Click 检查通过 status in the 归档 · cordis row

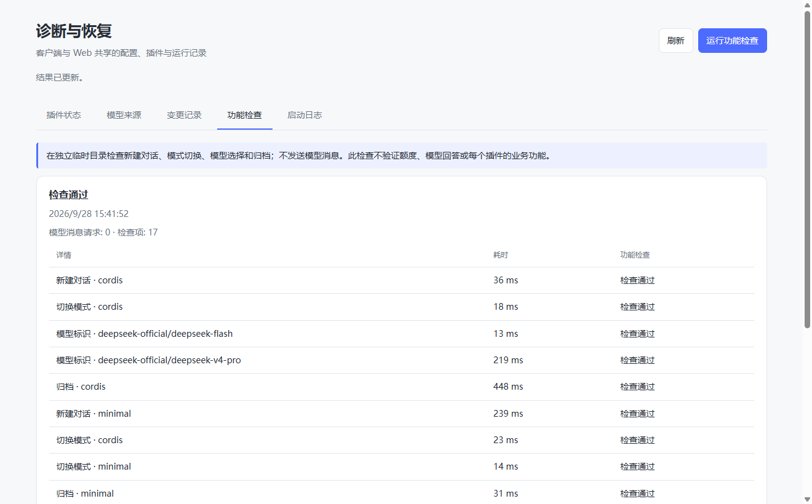click(x=637, y=387)
